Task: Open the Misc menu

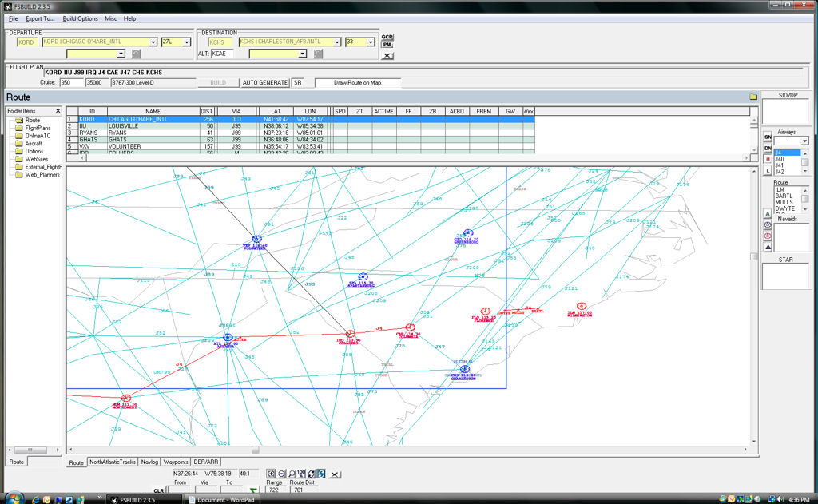Action: pyautogui.click(x=110, y=18)
